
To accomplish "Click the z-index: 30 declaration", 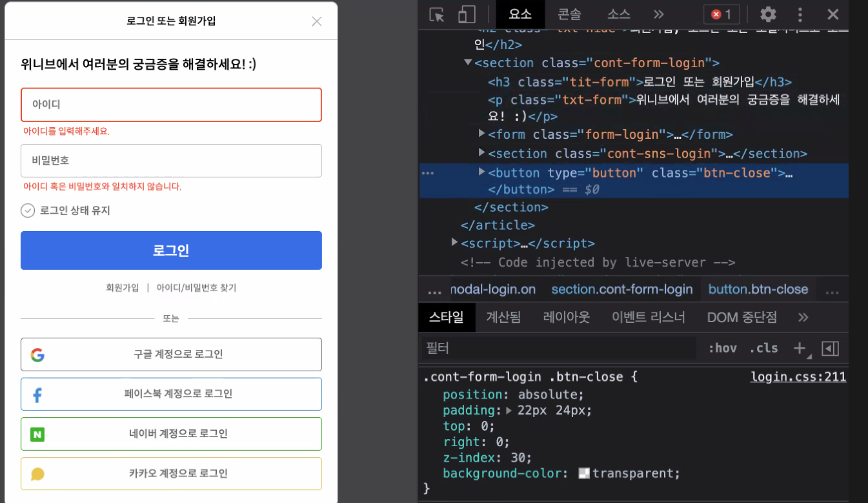I will [487, 458].
